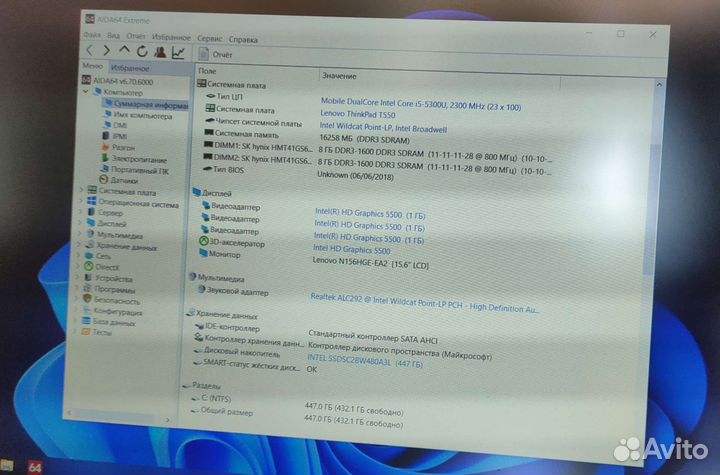Image resolution: width=720 pixels, height=475 pixels.
Task: Open Lenovo ThinkPad T550 link
Action: [x=358, y=114]
